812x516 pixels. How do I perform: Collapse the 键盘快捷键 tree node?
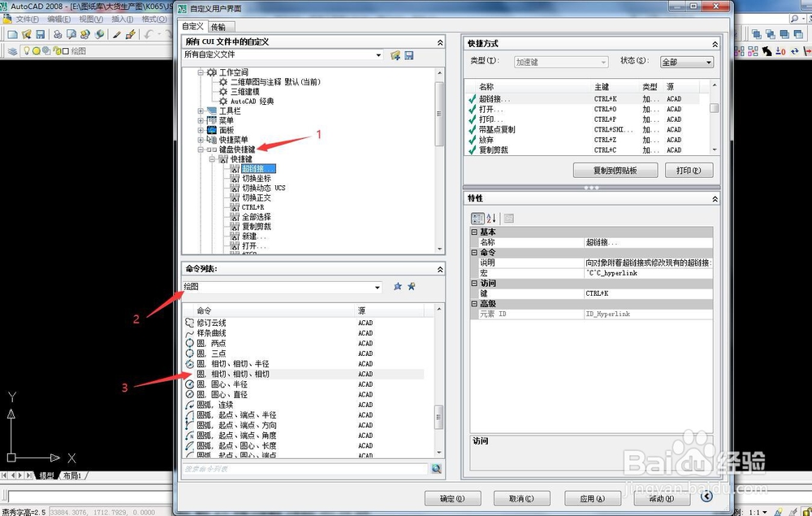click(201, 150)
